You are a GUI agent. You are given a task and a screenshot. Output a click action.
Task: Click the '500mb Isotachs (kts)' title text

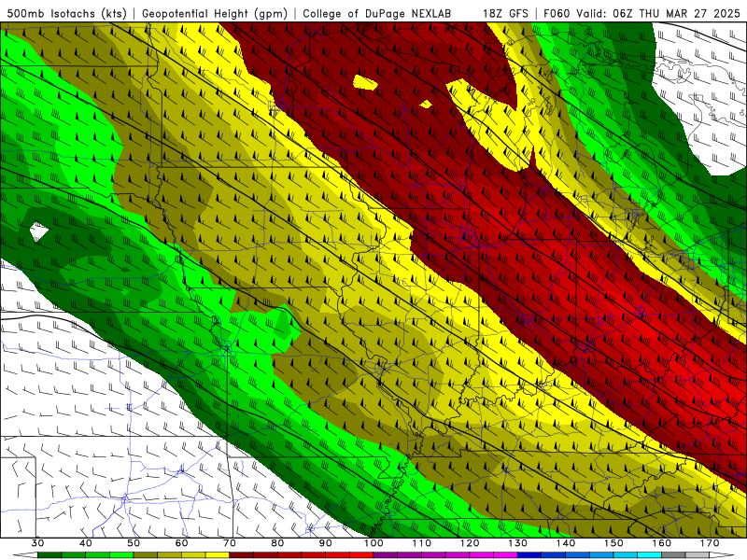pyautogui.click(x=66, y=14)
